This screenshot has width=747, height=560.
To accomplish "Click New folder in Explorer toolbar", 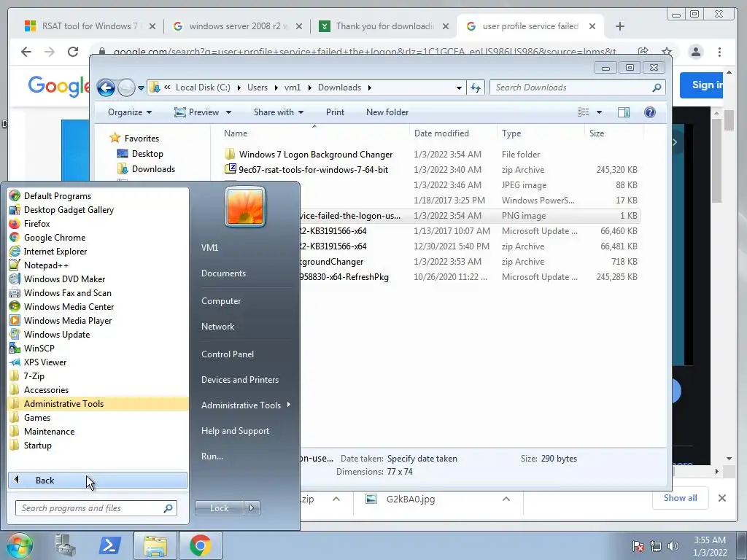I will point(387,112).
